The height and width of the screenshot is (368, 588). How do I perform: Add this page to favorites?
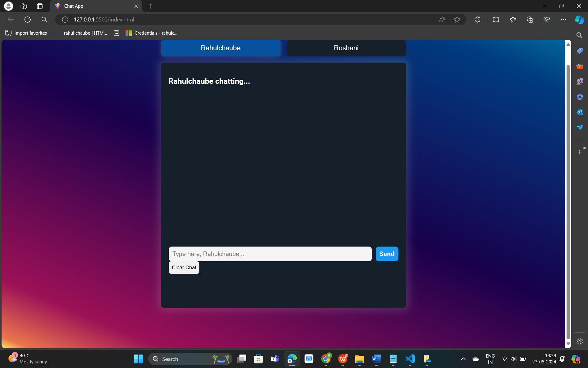[457, 20]
